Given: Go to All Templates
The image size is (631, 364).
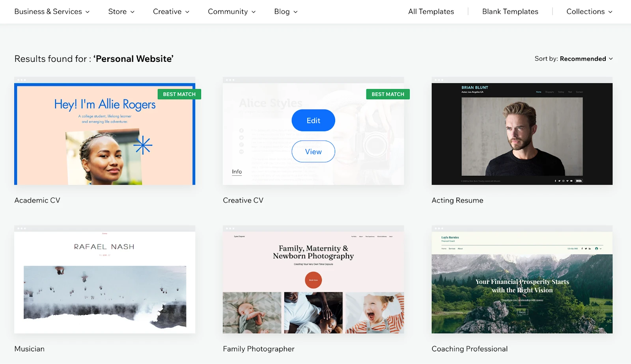Looking at the screenshot, I should [431, 12].
